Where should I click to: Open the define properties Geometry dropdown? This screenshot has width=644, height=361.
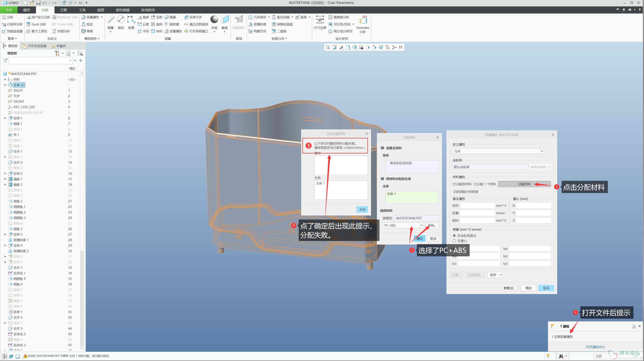542,151
